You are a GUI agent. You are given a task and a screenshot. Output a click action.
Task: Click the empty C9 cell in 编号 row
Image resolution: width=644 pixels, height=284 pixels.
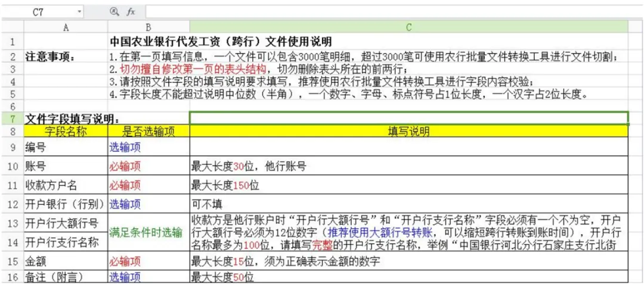[x=408, y=147]
